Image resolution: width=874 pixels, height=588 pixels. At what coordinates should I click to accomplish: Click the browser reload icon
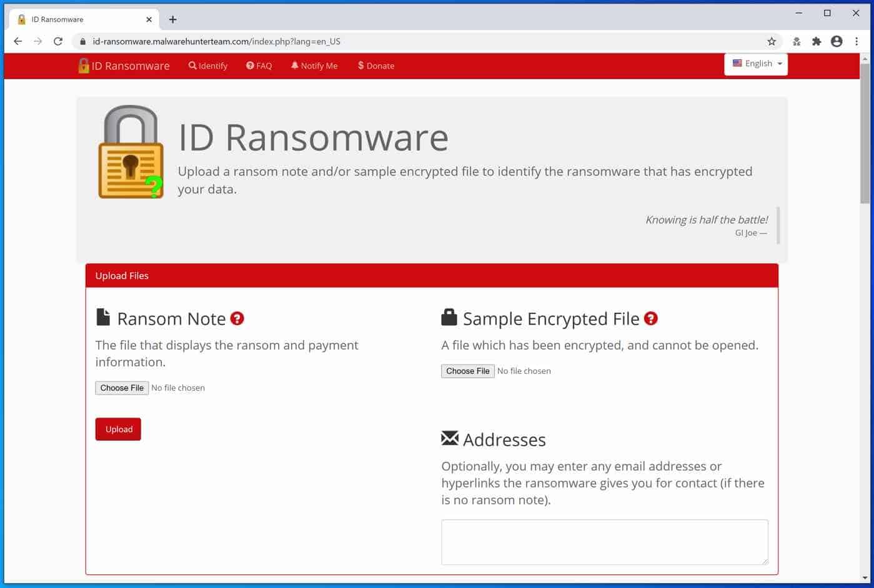click(x=58, y=41)
